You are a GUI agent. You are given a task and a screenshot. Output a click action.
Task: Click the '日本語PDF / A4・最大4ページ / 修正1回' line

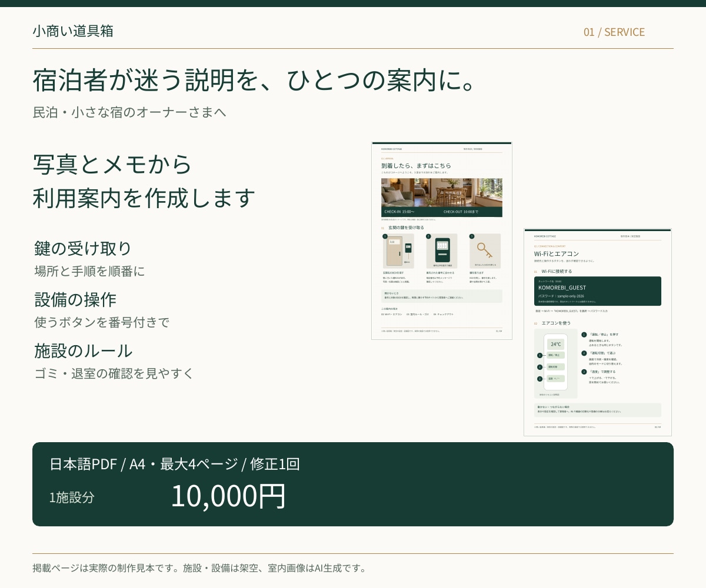175,464
